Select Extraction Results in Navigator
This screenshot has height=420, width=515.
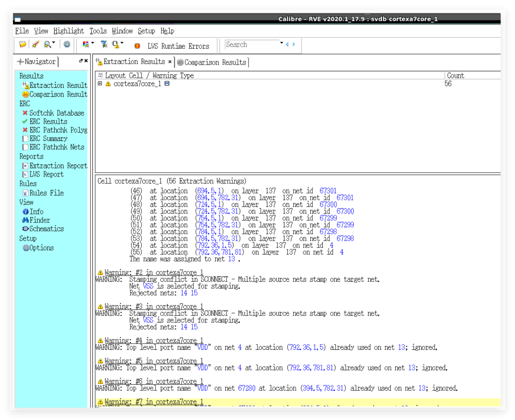click(55, 85)
